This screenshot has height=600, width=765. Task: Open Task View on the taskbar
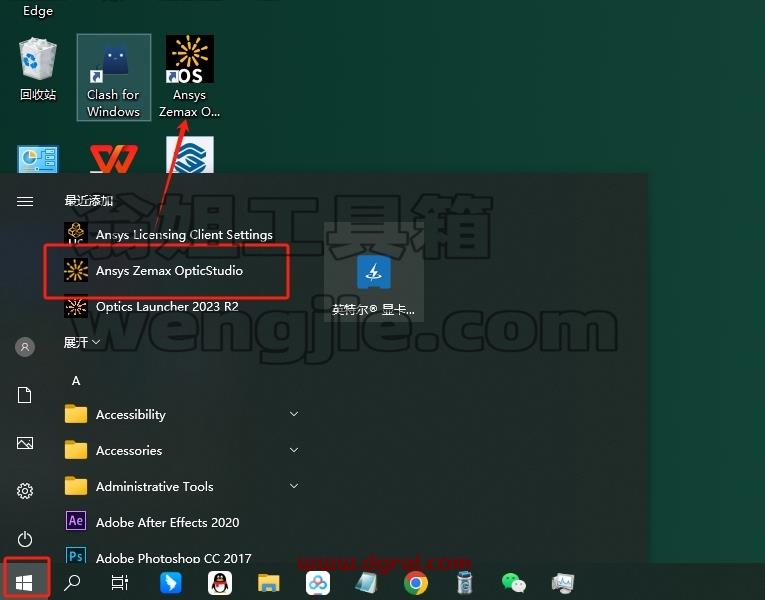120,582
